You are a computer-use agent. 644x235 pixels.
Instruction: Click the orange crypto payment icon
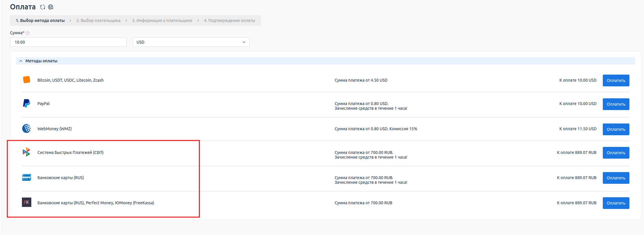[x=27, y=80]
